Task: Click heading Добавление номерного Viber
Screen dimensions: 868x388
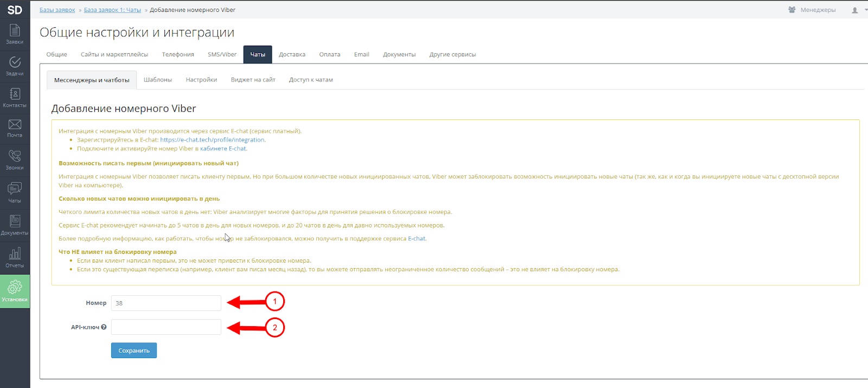Action: (124, 109)
